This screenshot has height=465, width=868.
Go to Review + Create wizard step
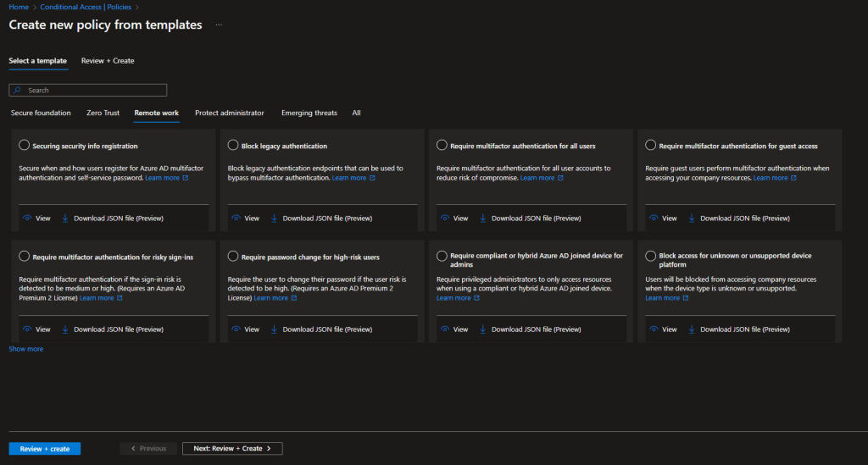(x=108, y=61)
